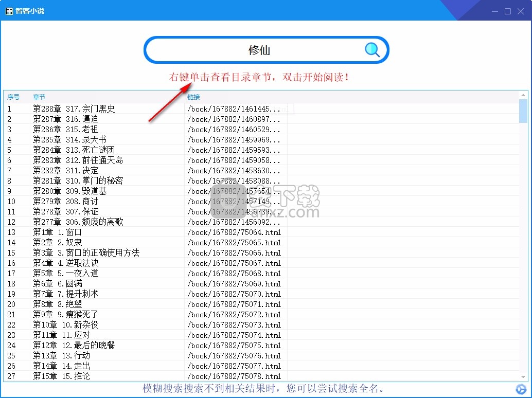Click link /book/167882/75071.html
Viewport: 532px width, 398px height.
(234, 304)
